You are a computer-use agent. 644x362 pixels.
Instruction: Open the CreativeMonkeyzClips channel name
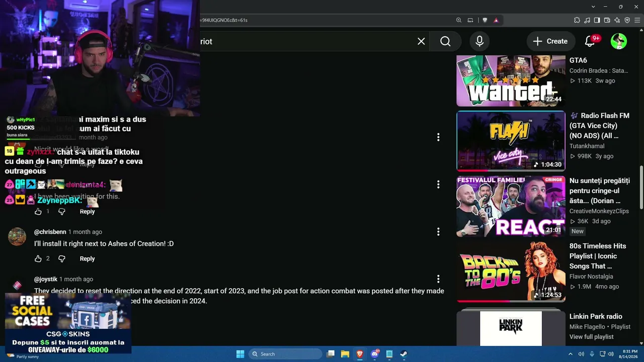point(599,211)
